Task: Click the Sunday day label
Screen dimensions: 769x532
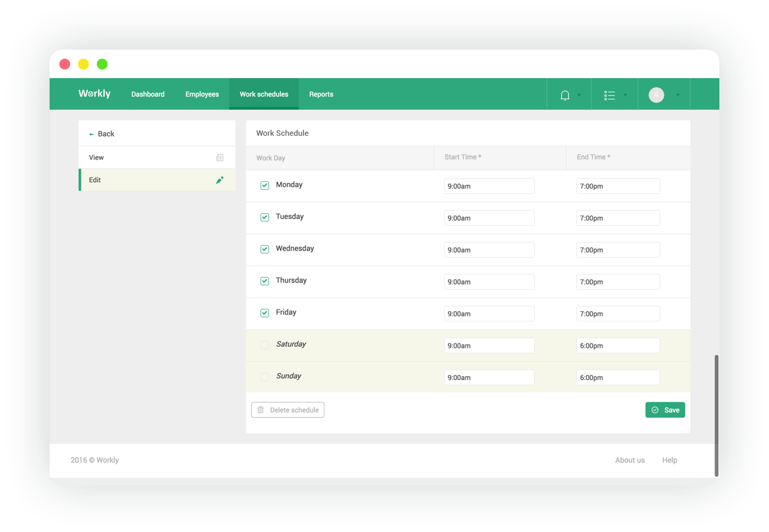Action: (288, 376)
